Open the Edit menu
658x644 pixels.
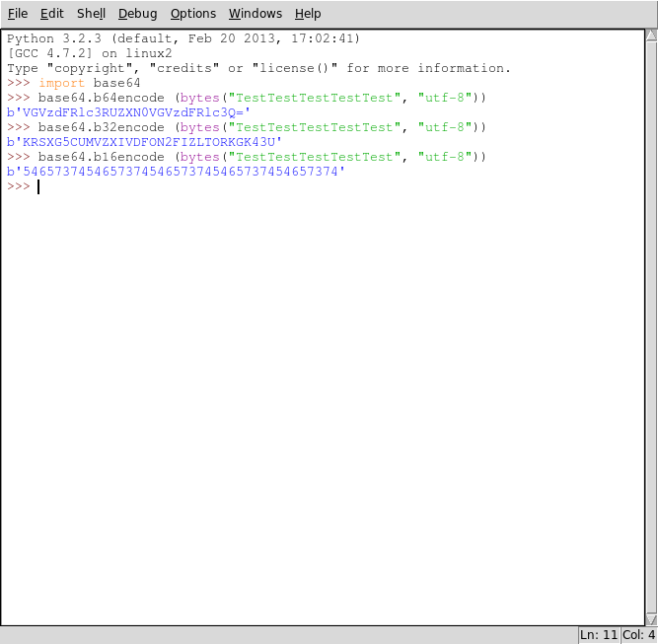point(51,14)
